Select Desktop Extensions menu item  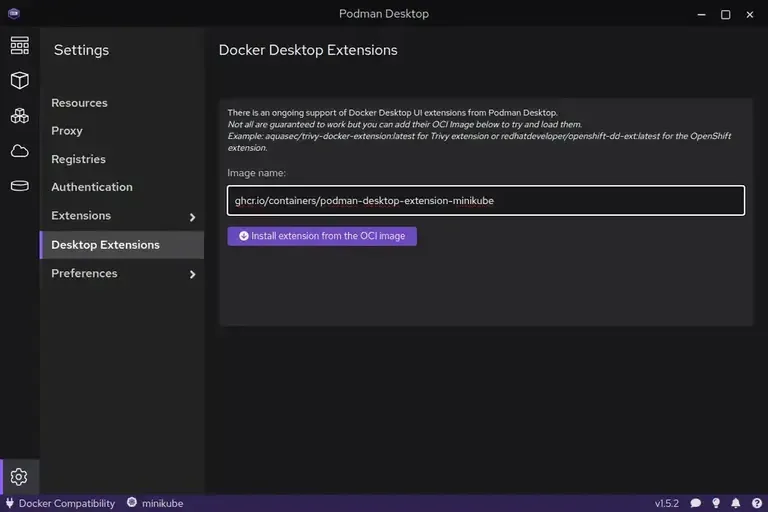click(x=122, y=244)
